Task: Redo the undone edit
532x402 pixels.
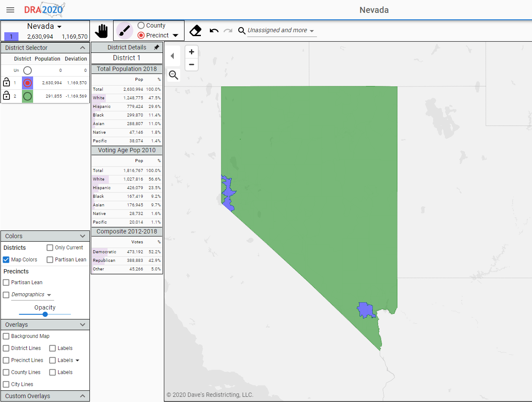Action: pos(228,31)
